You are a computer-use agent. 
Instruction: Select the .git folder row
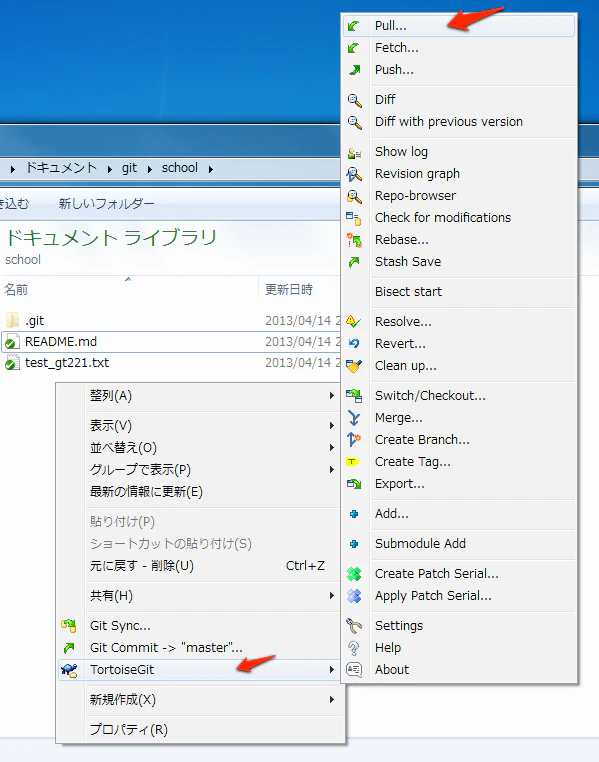(170, 321)
